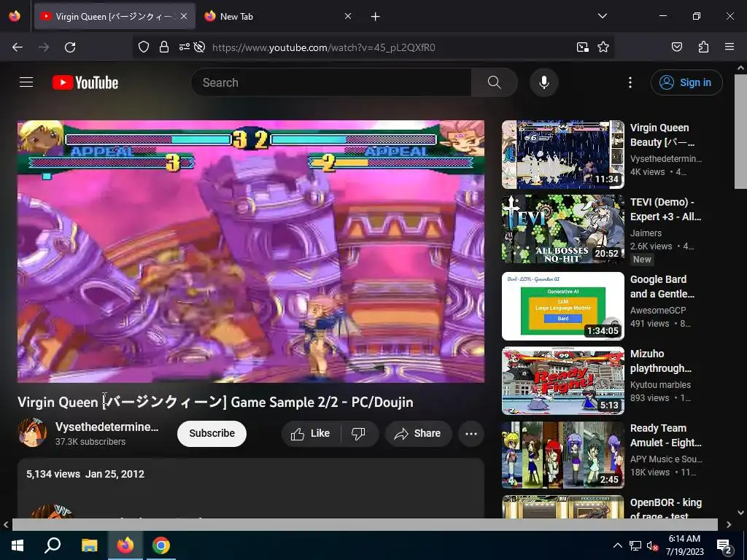The image size is (747, 560).
Task: View site security via padlock icon
Action: pyautogui.click(x=164, y=47)
